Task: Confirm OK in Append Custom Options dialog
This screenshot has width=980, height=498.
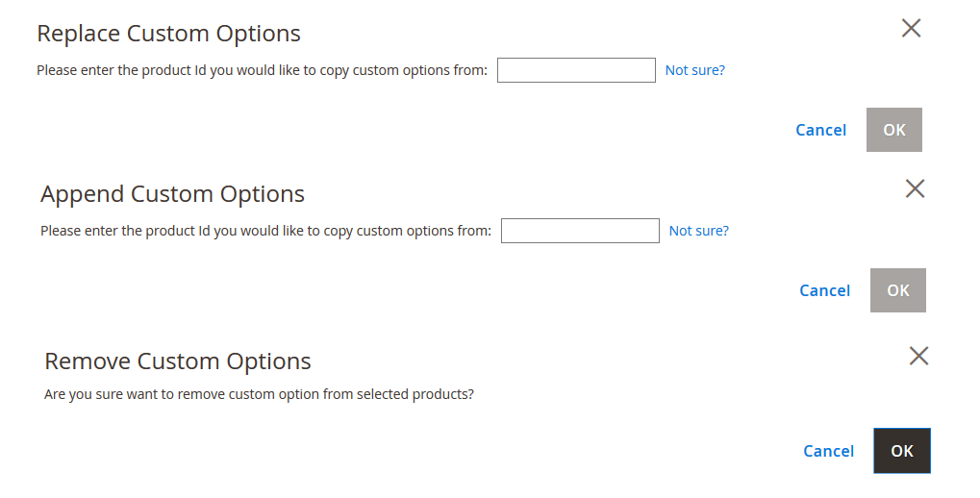Action: (898, 290)
